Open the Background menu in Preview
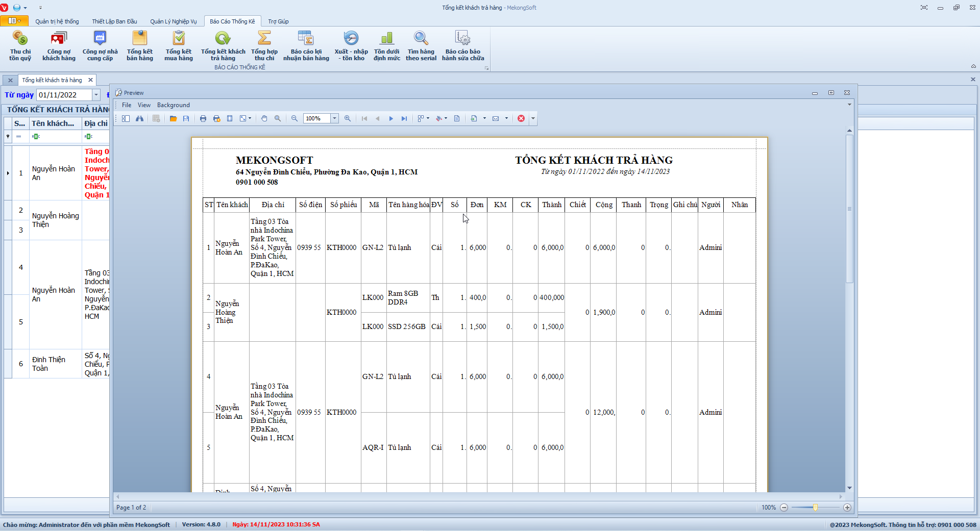This screenshot has width=980, height=531. (x=173, y=105)
